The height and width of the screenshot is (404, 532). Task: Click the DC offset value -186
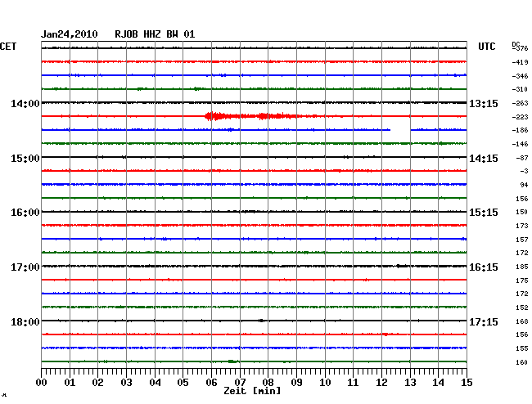click(x=520, y=131)
